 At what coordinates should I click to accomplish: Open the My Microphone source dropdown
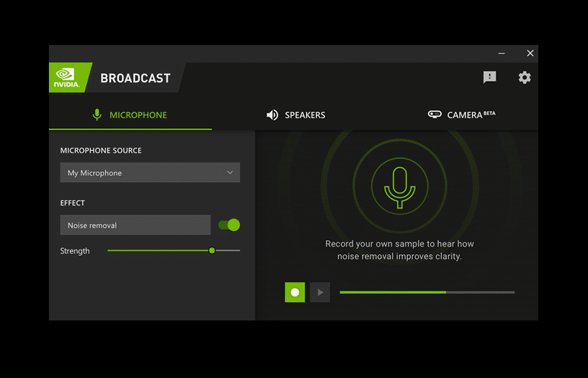coord(150,173)
